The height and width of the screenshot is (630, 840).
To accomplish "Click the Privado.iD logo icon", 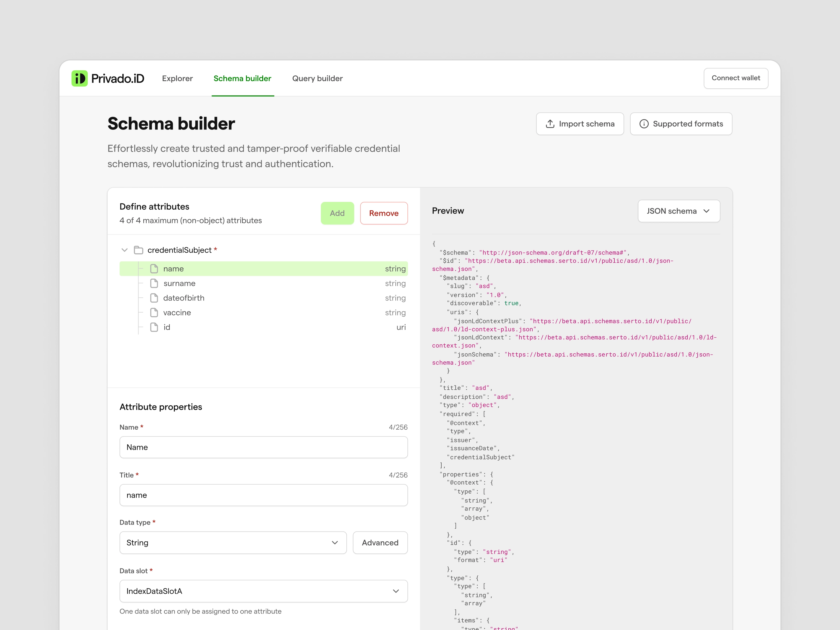I will tap(79, 78).
